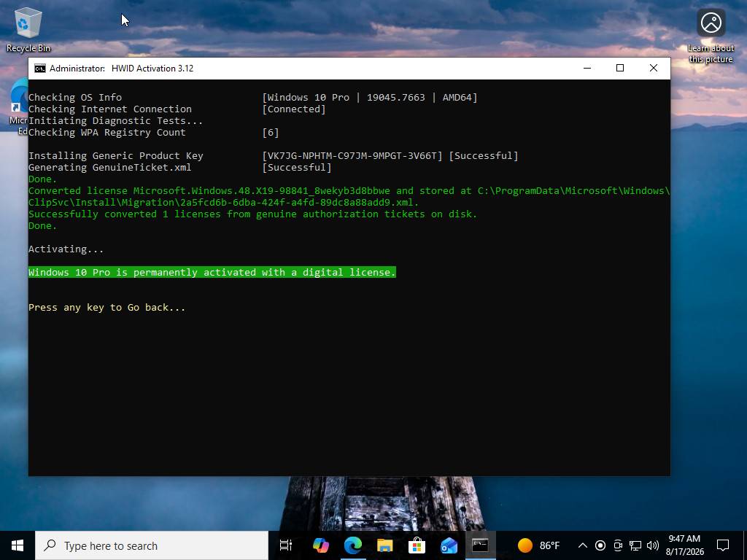This screenshot has width=747, height=560.
Task: Open the Windows Start menu
Action: [18, 545]
